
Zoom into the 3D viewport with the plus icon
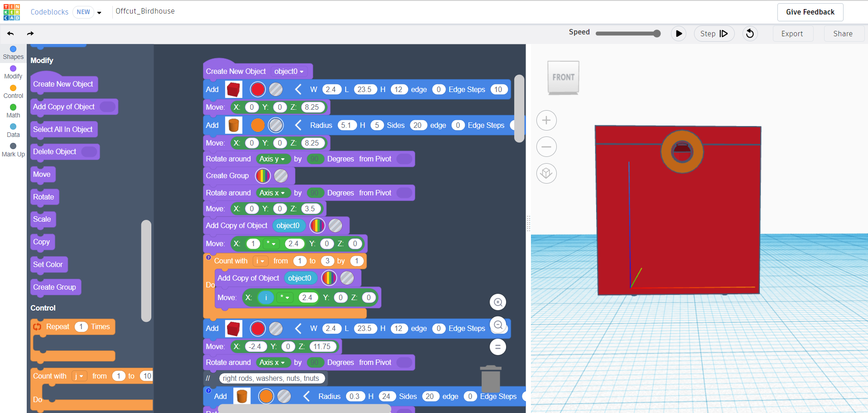(x=546, y=120)
